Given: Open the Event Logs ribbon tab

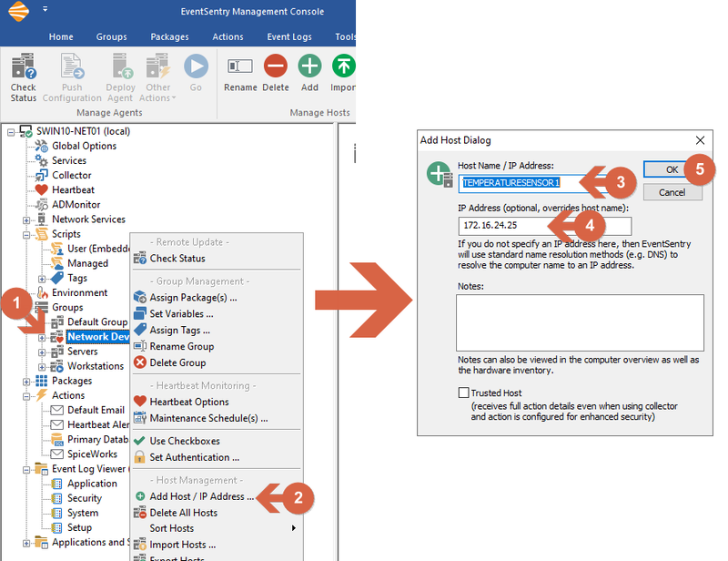Looking at the screenshot, I should tap(289, 36).
